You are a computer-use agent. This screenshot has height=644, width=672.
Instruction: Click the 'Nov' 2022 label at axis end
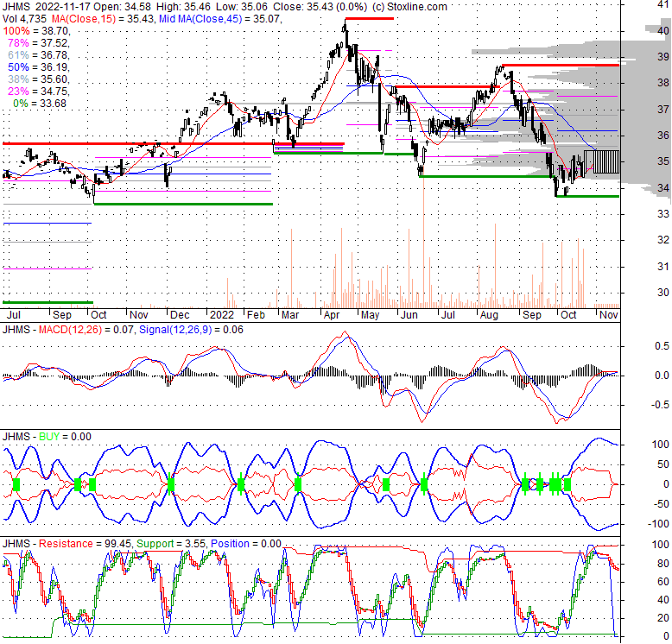point(609,315)
